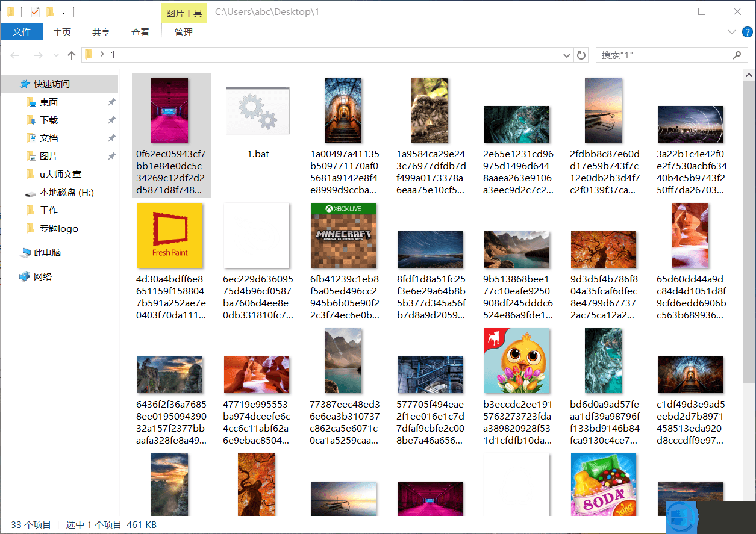Open quick access toolbar customize dropdown
Image resolution: width=756 pixels, height=534 pixels.
64,12
